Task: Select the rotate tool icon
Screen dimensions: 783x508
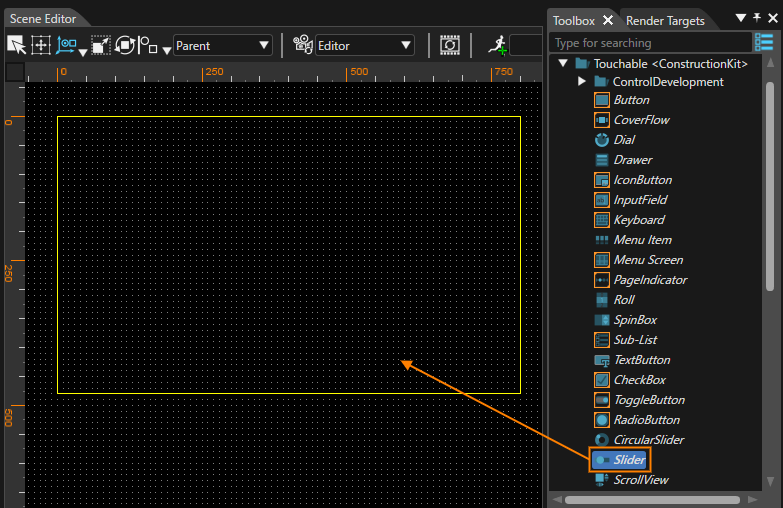Action: [125, 45]
